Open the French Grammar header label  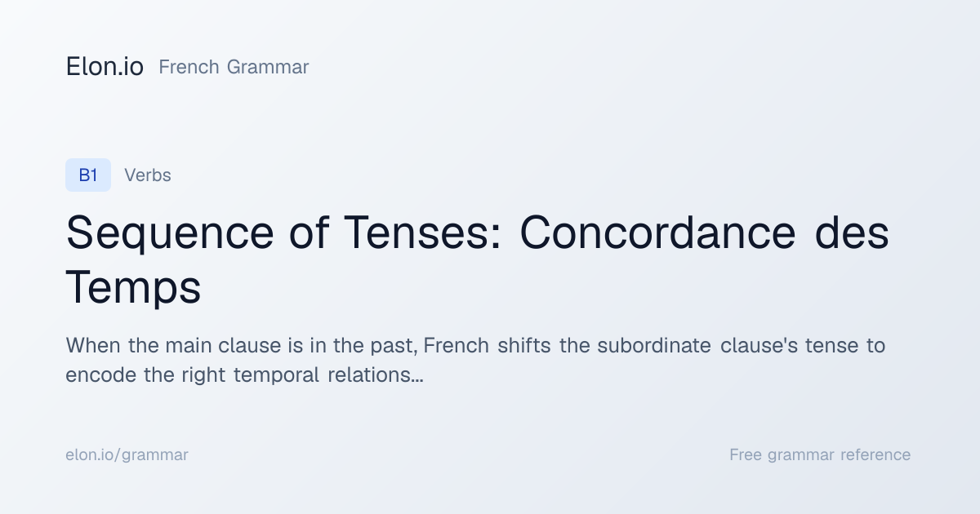pyautogui.click(x=234, y=67)
